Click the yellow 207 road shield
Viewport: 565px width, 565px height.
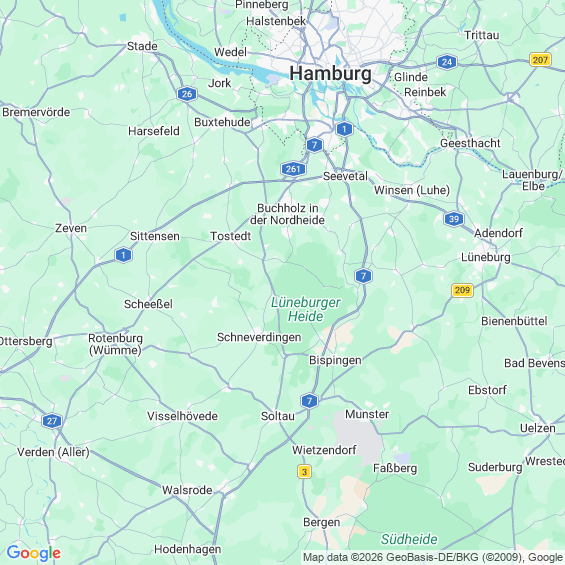point(540,59)
